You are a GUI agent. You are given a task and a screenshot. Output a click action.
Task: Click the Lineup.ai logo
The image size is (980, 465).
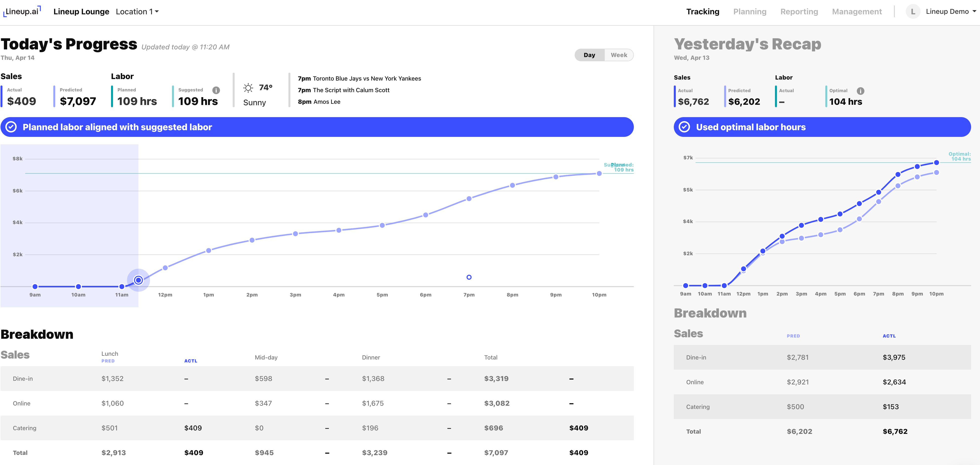pyautogui.click(x=22, y=11)
